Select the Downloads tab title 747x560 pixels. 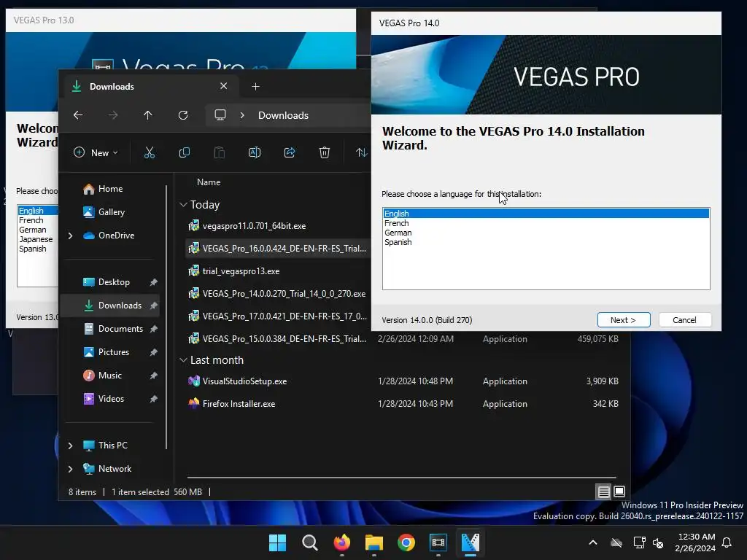pyautogui.click(x=112, y=86)
